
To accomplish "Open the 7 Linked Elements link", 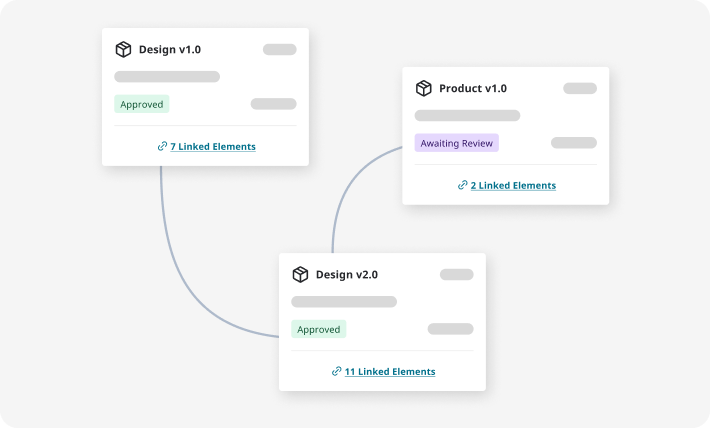I will coord(213,146).
